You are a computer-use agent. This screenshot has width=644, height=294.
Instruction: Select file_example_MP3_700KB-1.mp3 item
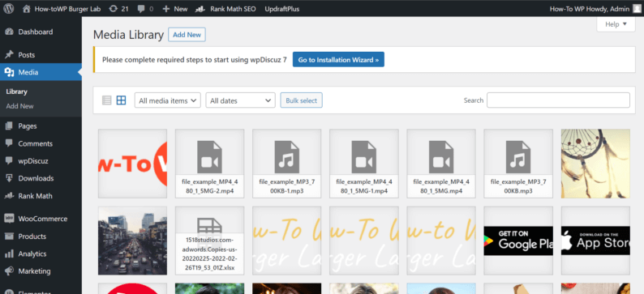coord(287,164)
